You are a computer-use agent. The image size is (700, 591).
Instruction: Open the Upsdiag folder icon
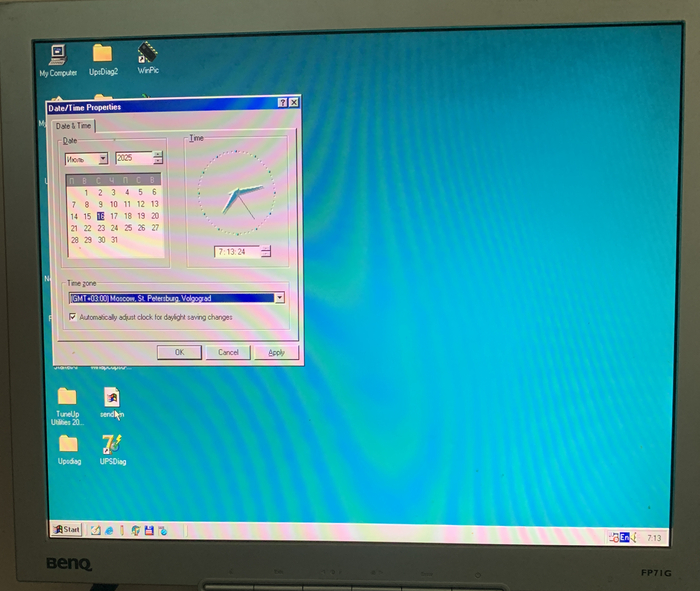click(68, 445)
